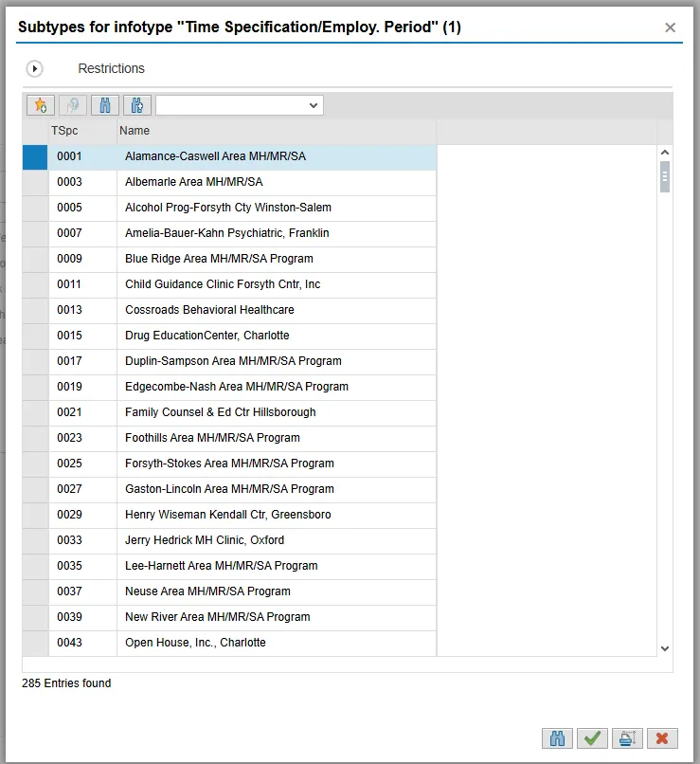The height and width of the screenshot is (764, 700).
Task: Click the Name column header
Action: 277,131
